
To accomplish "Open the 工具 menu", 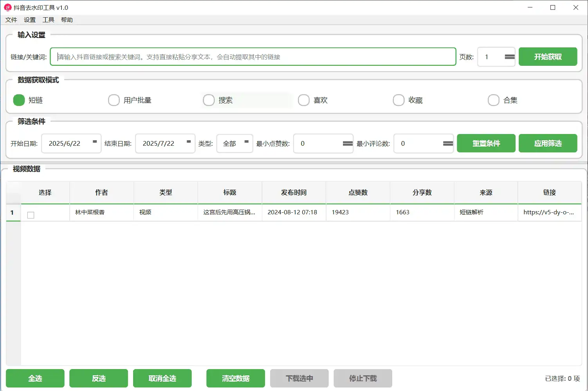I will pyautogui.click(x=49, y=20).
